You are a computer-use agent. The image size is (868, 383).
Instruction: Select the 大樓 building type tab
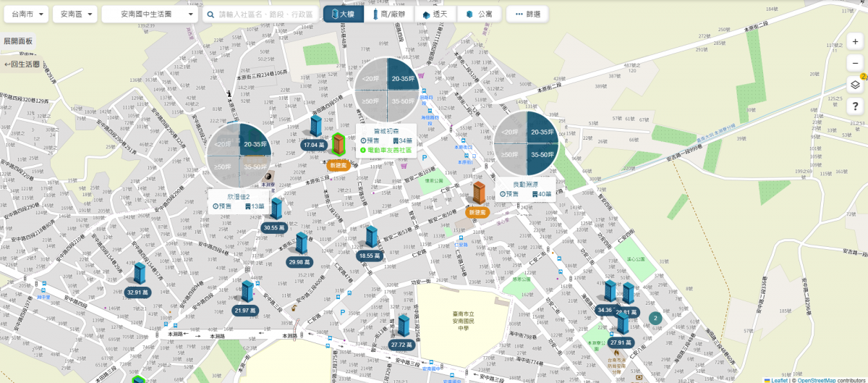(343, 14)
